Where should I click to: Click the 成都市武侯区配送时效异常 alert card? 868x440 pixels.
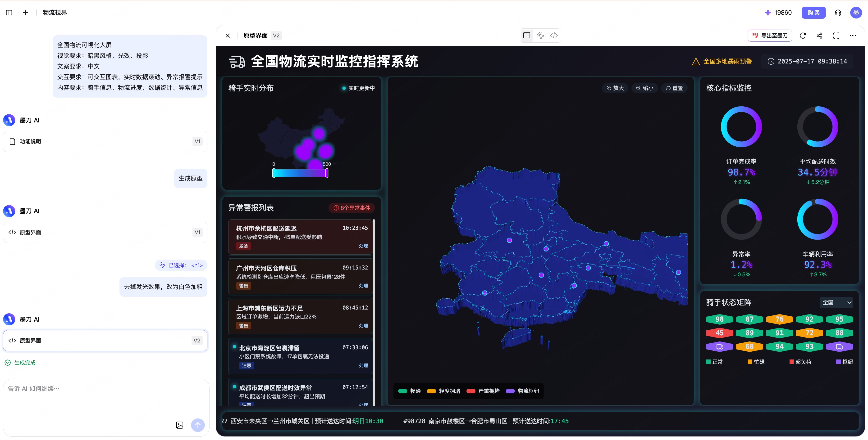click(x=301, y=392)
